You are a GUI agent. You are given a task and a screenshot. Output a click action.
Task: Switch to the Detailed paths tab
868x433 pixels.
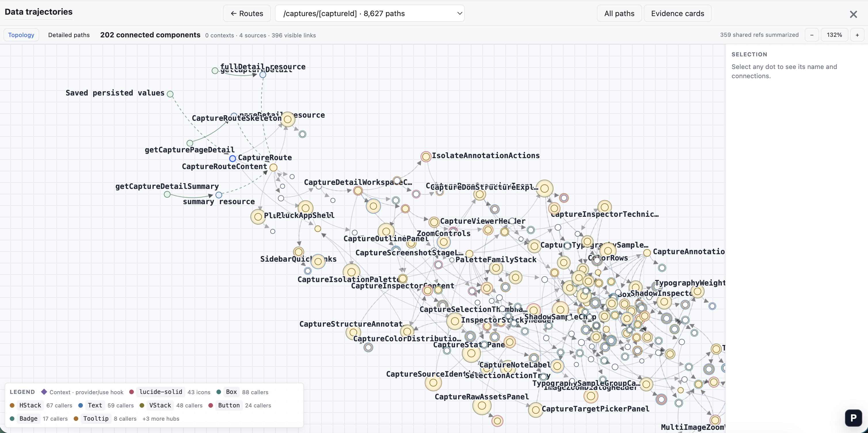pos(69,35)
